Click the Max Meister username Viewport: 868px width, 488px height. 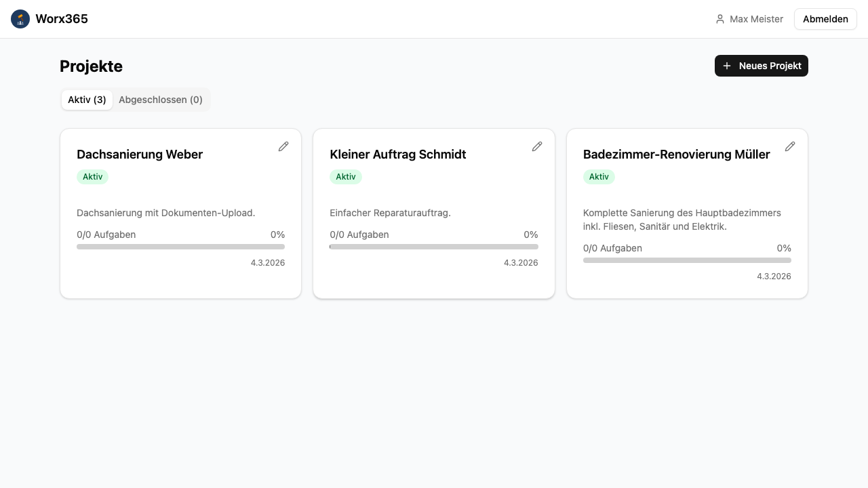(756, 19)
